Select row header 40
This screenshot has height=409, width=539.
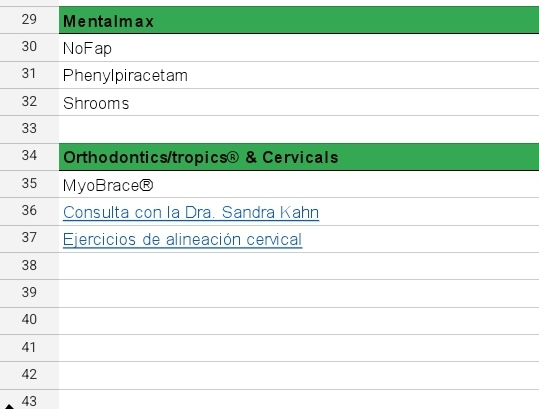29,320
